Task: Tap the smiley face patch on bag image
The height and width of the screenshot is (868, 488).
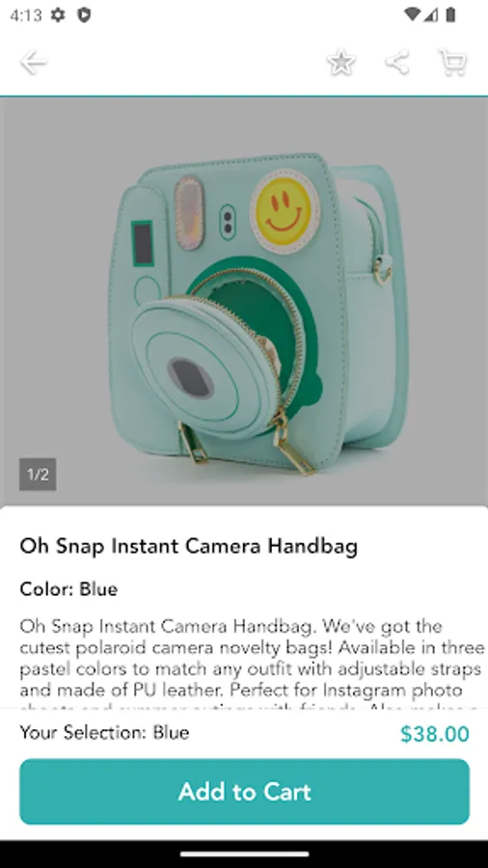Action: [285, 211]
